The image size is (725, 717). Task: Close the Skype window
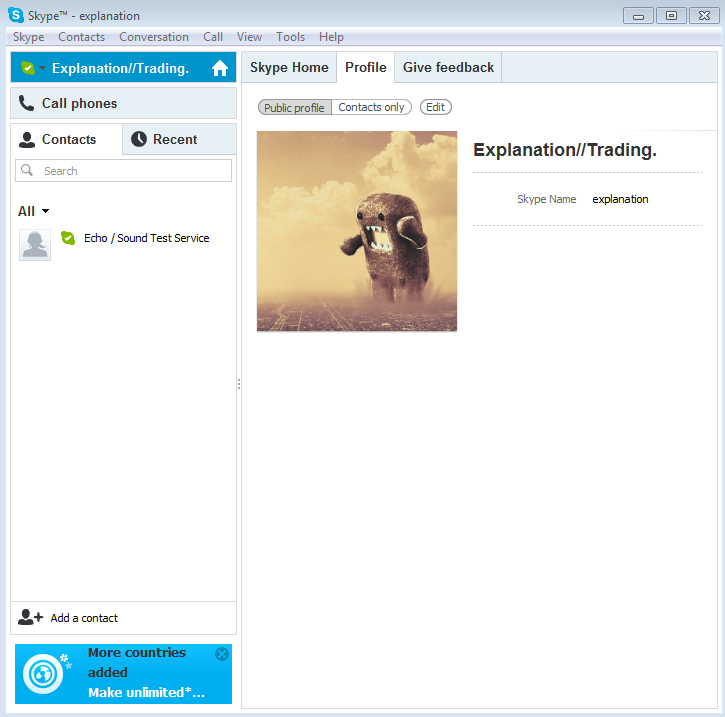704,16
